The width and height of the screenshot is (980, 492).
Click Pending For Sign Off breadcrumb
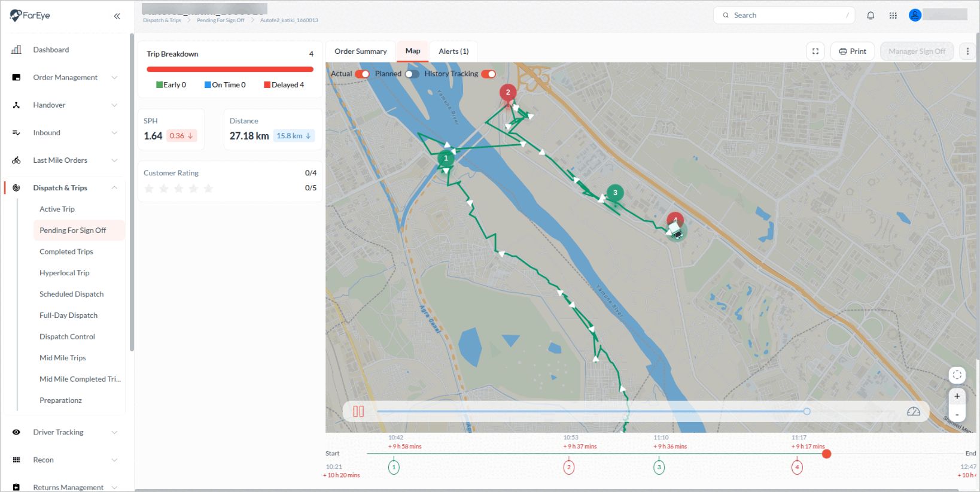click(221, 20)
